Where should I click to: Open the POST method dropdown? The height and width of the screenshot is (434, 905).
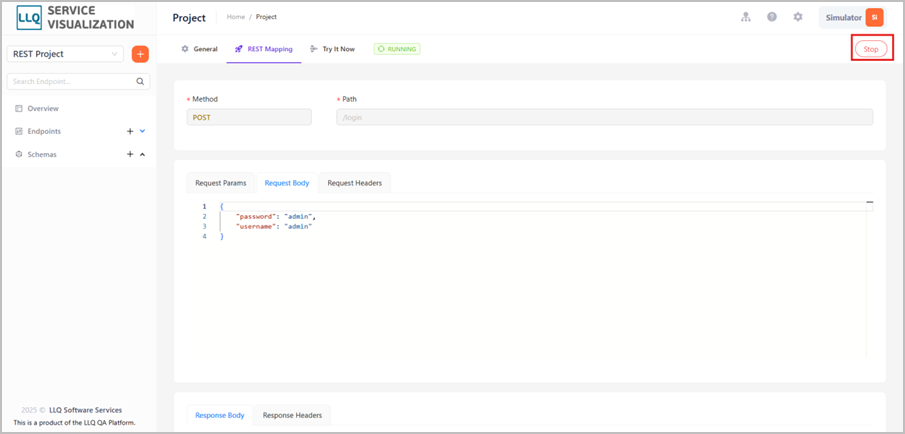point(249,117)
